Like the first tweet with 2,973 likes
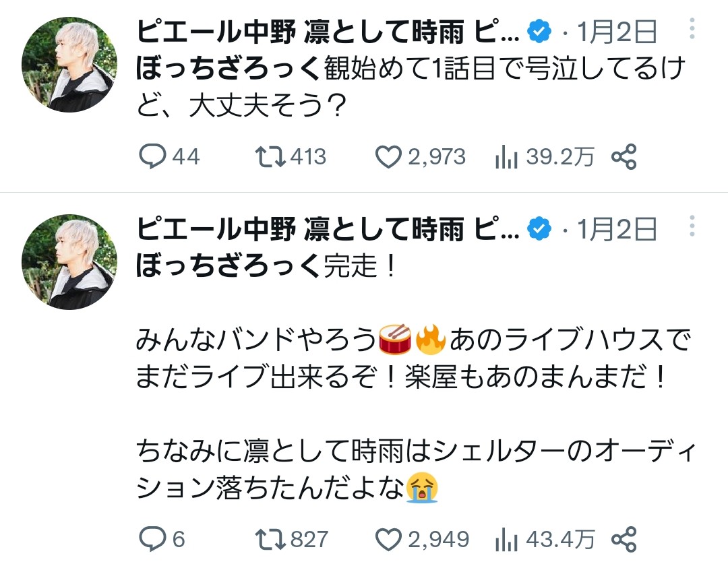This screenshot has width=728, height=568. point(388,157)
